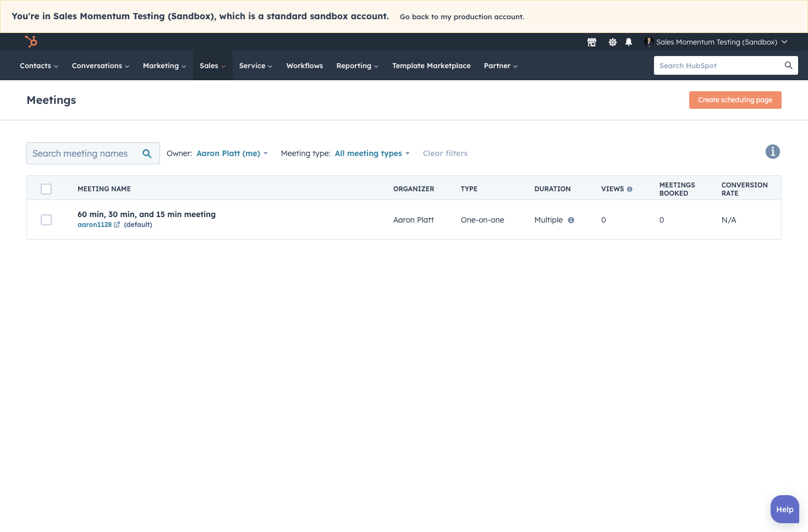
Task: Select the 60 min meeting row checkbox
Action: (46, 220)
